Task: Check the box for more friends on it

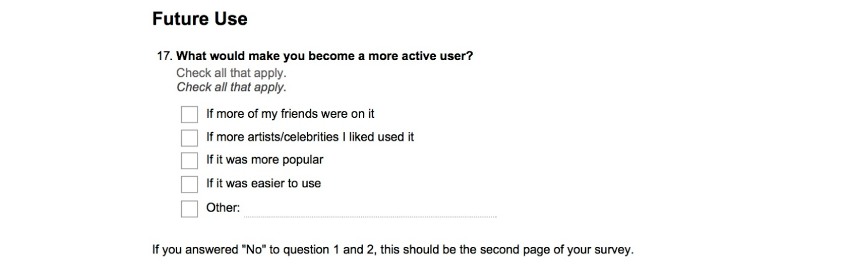Action: click(189, 114)
